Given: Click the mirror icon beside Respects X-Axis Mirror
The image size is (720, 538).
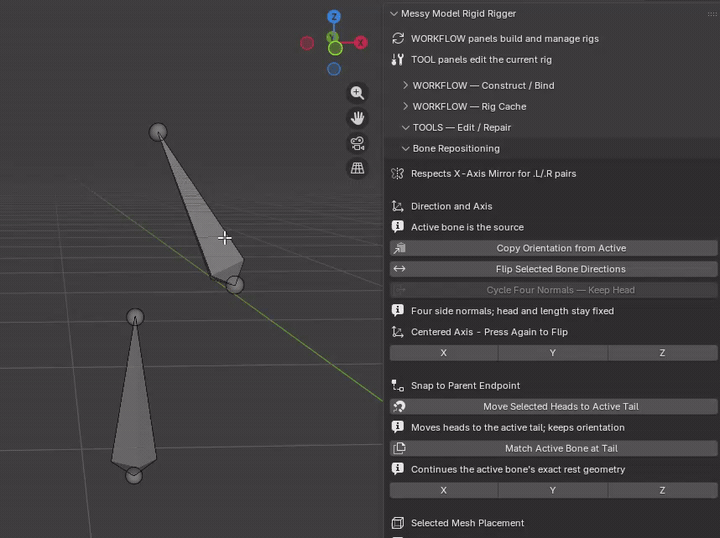Looking at the screenshot, I should pyautogui.click(x=398, y=174).
